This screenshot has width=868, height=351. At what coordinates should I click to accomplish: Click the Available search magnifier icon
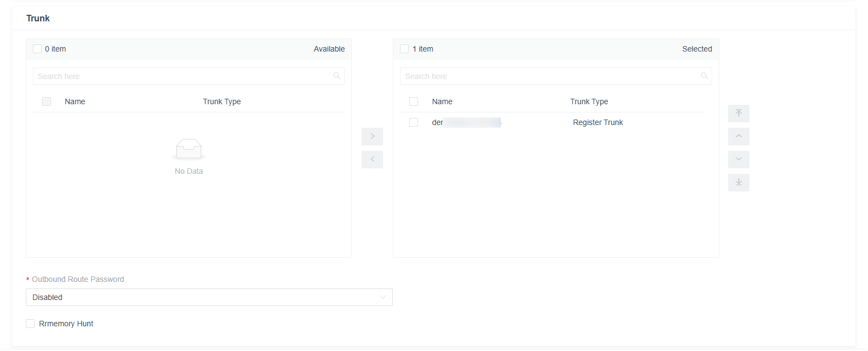coord(337,76)
